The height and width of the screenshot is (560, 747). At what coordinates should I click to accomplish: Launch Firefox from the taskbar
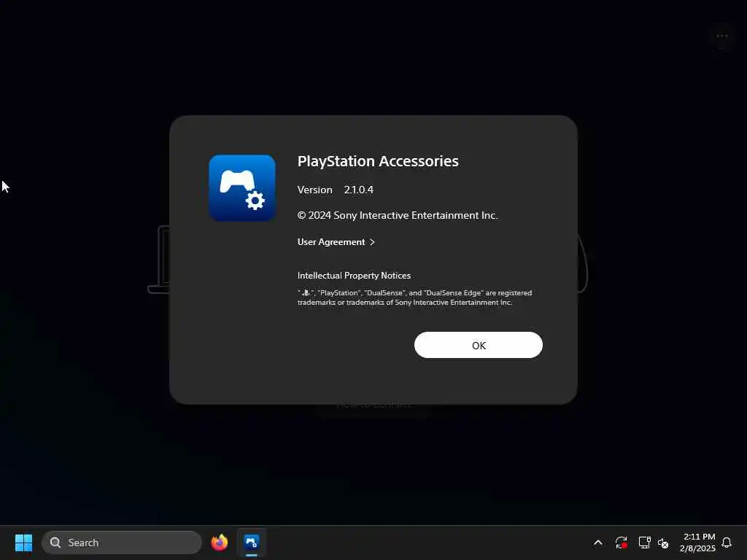click(219, 542)
